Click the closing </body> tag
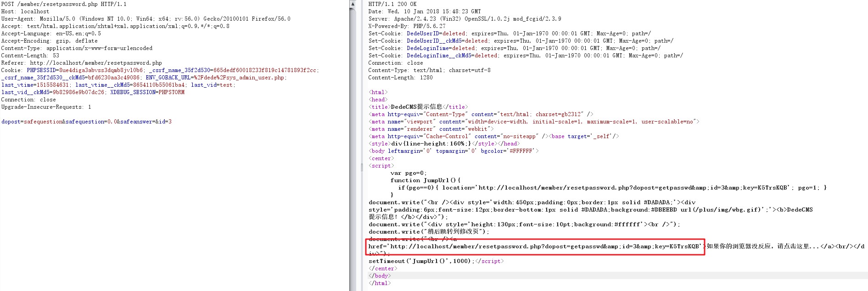This screenshot has width=868, height=291. (x=380, y=276)
